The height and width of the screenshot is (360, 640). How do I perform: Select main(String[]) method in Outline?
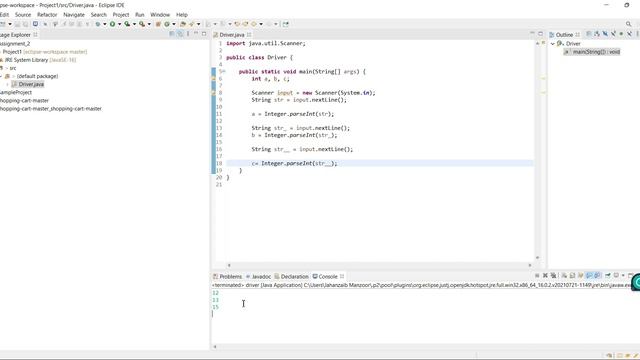tap(592, 52)
